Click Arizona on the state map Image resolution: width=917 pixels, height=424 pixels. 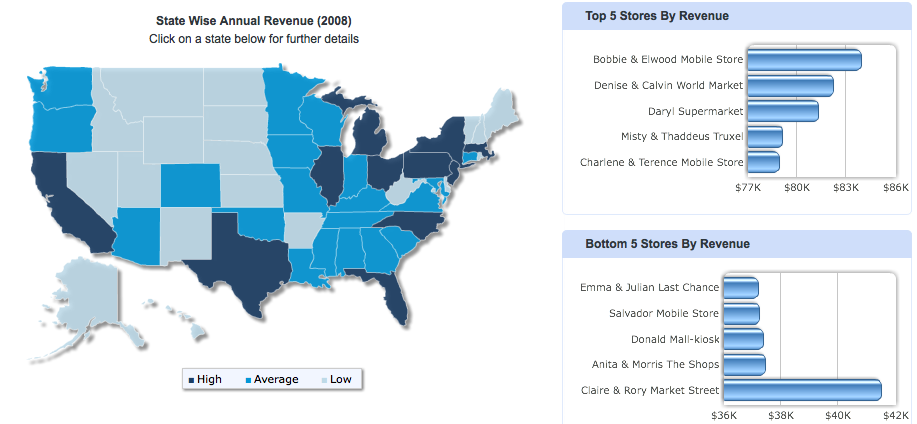pos(137,234)
